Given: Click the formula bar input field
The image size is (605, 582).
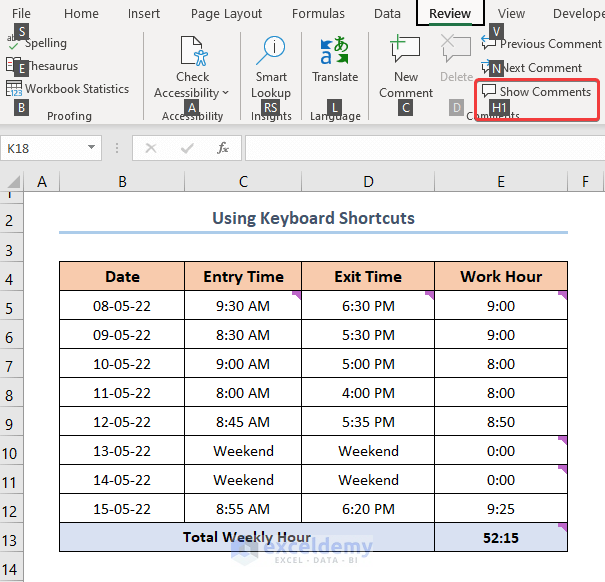Looking at the screenshot, I should (420, 148).
